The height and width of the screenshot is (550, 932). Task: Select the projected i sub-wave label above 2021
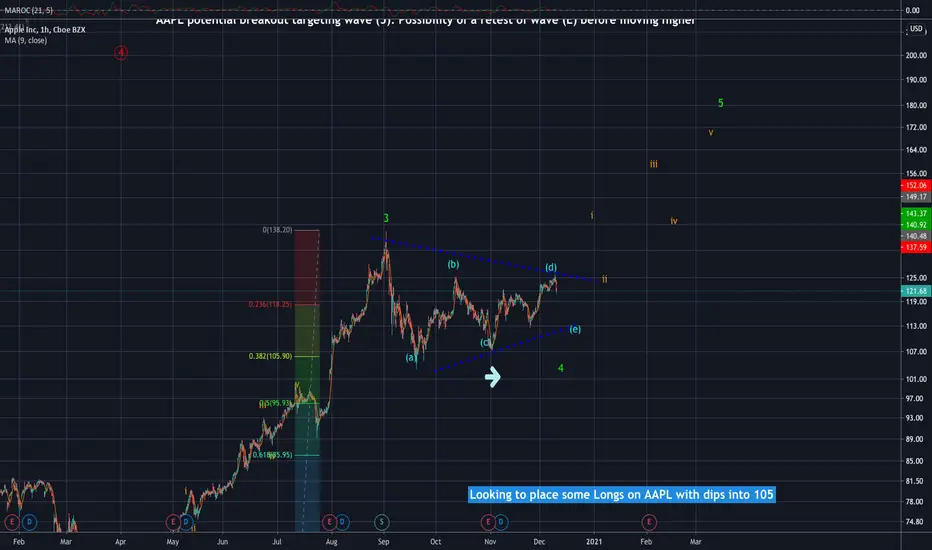[591, 215]
